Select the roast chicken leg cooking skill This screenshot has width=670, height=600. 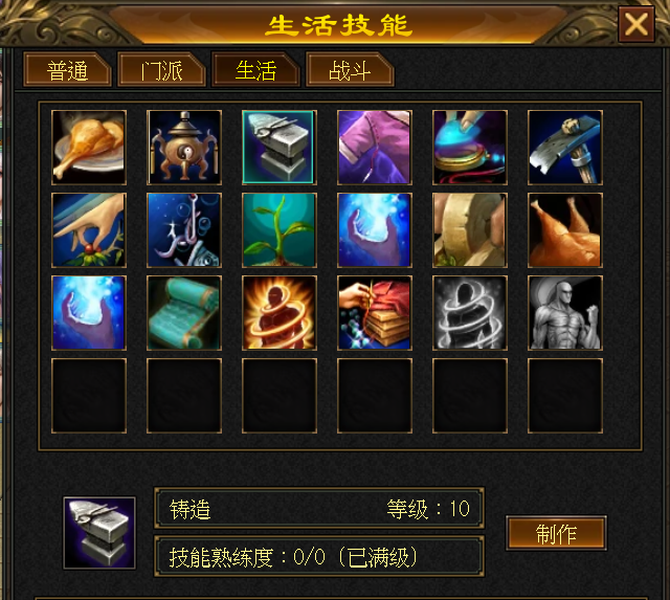click(x=89, y=147)
